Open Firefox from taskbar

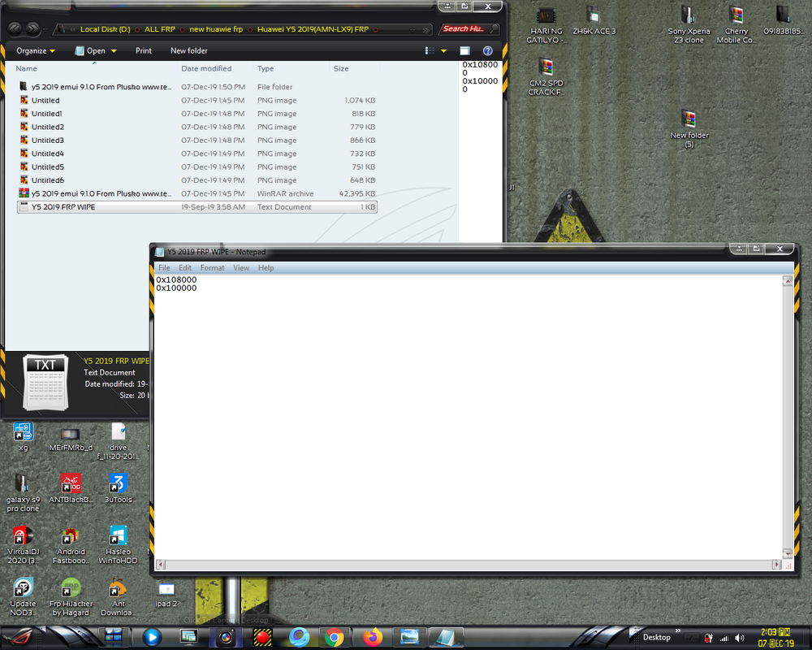click(x=373, y=638)
